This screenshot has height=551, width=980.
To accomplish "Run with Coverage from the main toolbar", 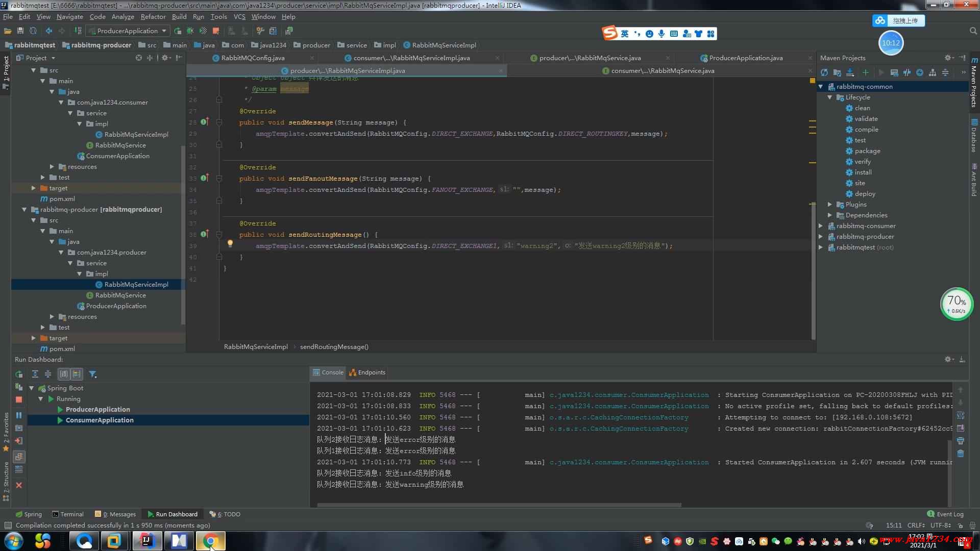I will 203,31.
